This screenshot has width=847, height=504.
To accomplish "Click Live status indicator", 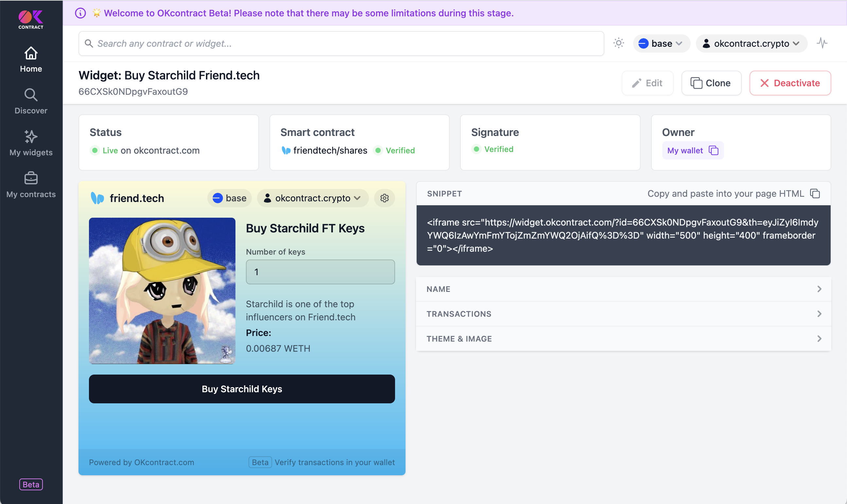I will tap(104, 150).
